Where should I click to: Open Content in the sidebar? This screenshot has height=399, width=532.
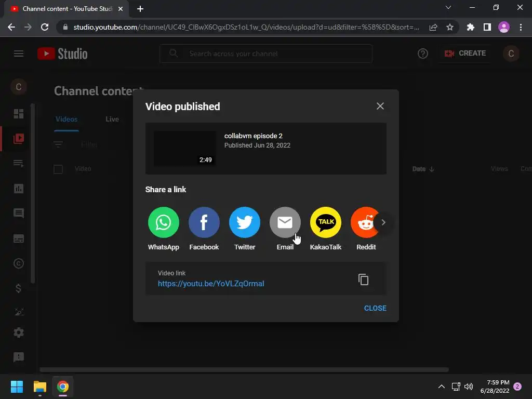pyautogui.click(x=19, y=138)
